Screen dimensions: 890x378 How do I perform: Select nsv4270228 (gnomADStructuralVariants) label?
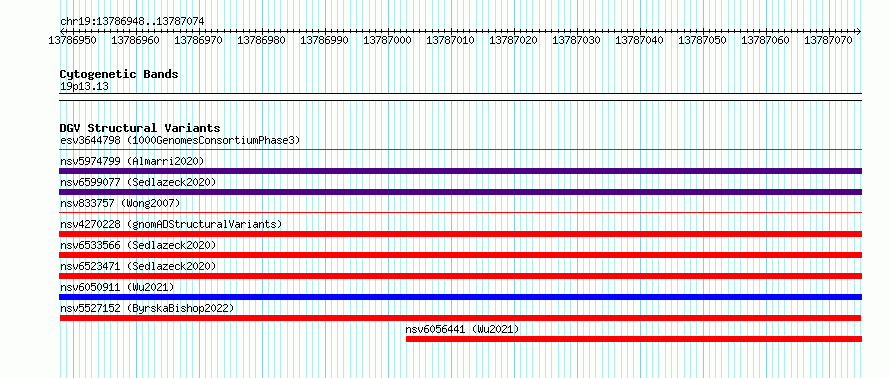click(171, 224)
